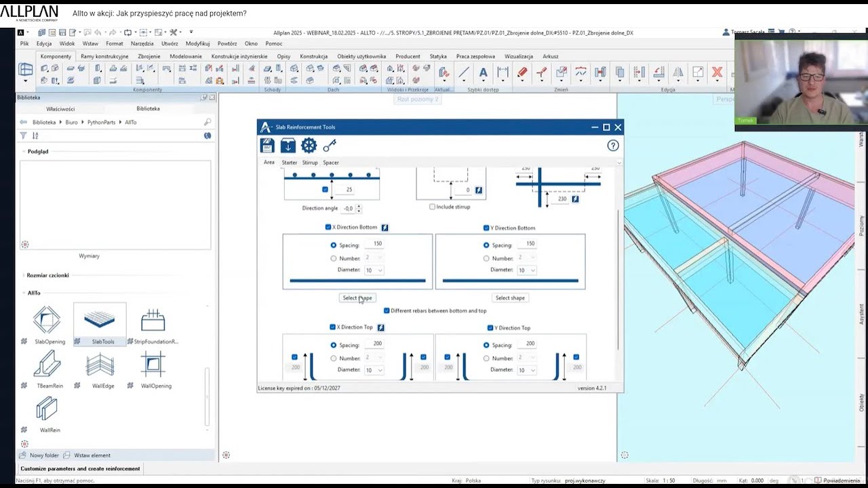Click the Y Direction Top spacing field 200
Screen dimensions: 868x488
[528, 344]
